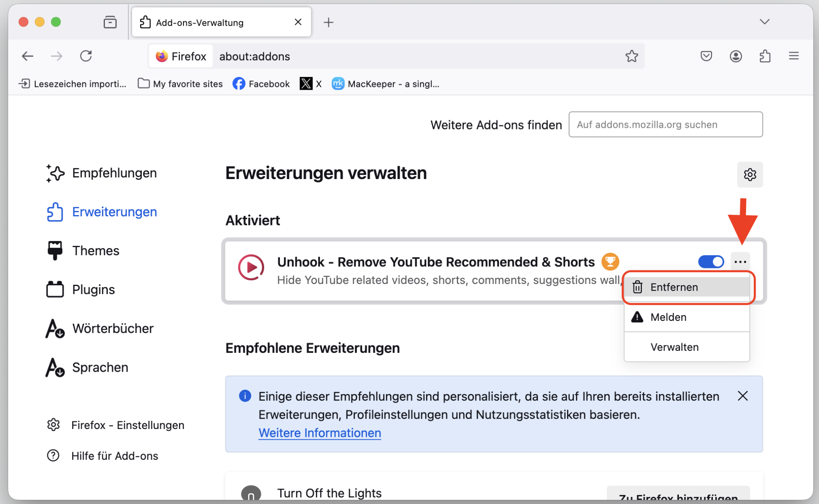Open the Firefox View tab overview icon
This screenshot has height=504, width=819.
pyautogui.click(x=110, y=22)
